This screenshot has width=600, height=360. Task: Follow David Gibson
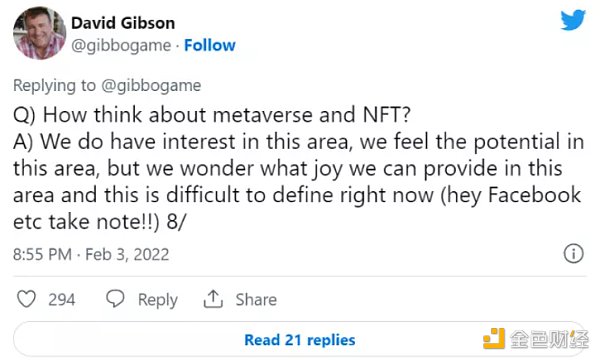[x=210, y=45]
